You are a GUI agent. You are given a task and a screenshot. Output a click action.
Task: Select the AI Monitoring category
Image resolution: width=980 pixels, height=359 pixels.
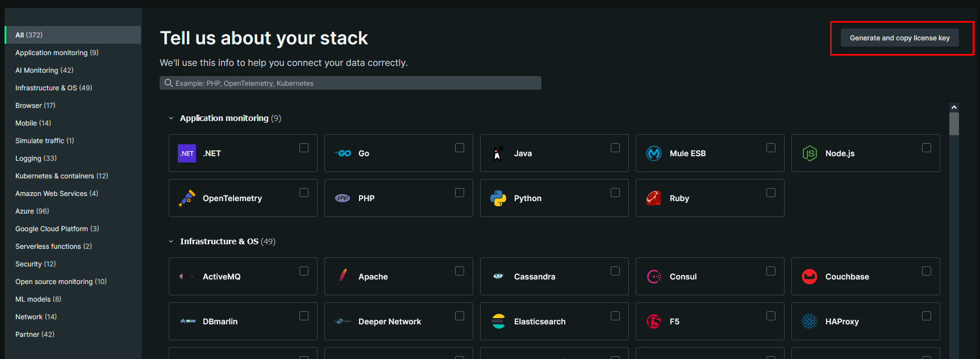pos(44,70)
